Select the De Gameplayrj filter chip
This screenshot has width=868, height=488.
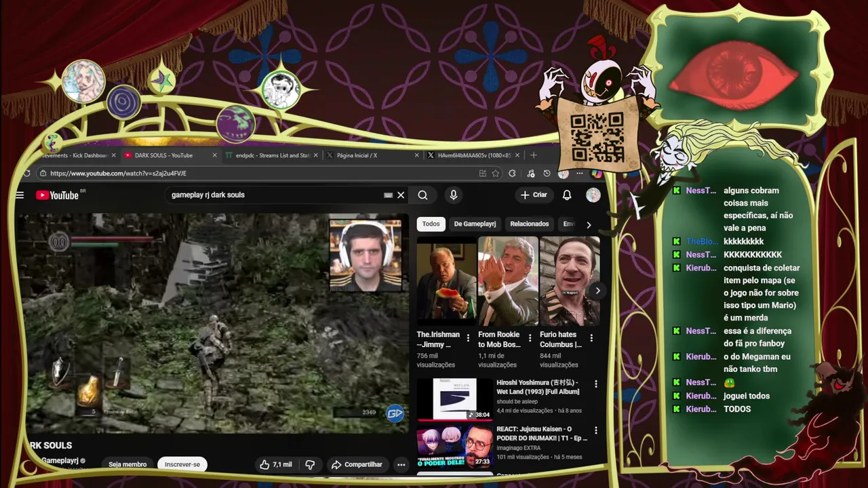(475, 224)
